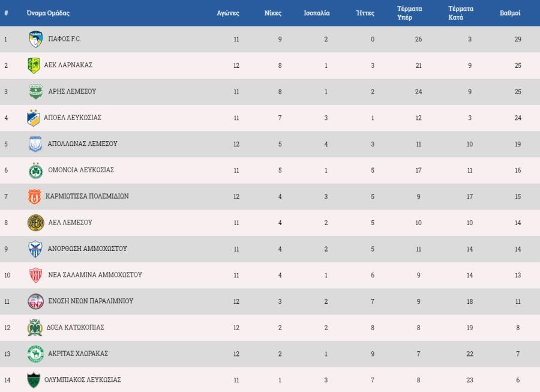Click the ΑΠΟΛΛΩΝΑΣ ΛΕΜΕΣΟΥ club crest

click(x=35, y=143)
